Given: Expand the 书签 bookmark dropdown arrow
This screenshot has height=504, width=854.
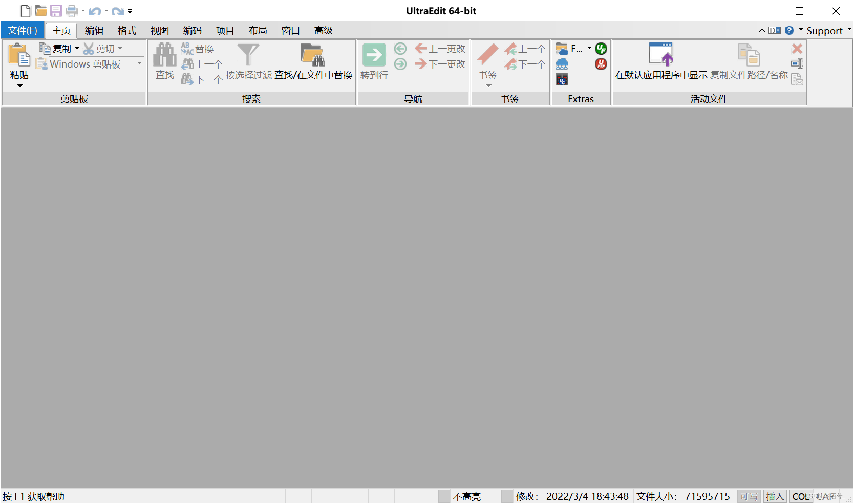Looking at the screenshot, I should point(488,85).
